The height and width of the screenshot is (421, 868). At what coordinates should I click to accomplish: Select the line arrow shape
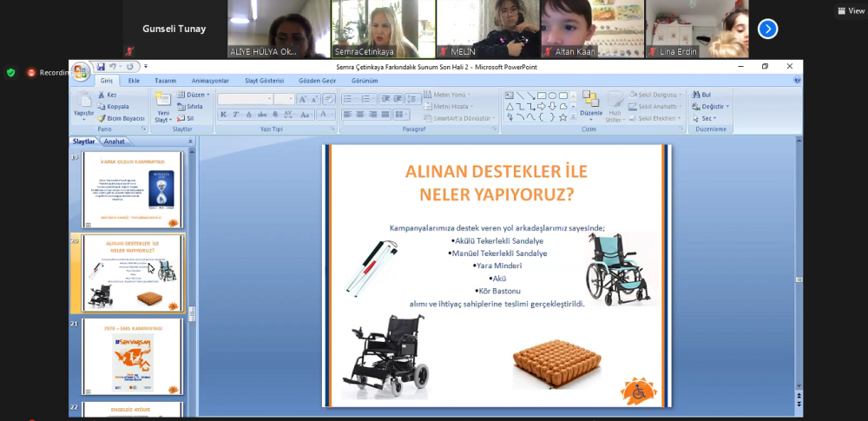click(x=531, y=95)
